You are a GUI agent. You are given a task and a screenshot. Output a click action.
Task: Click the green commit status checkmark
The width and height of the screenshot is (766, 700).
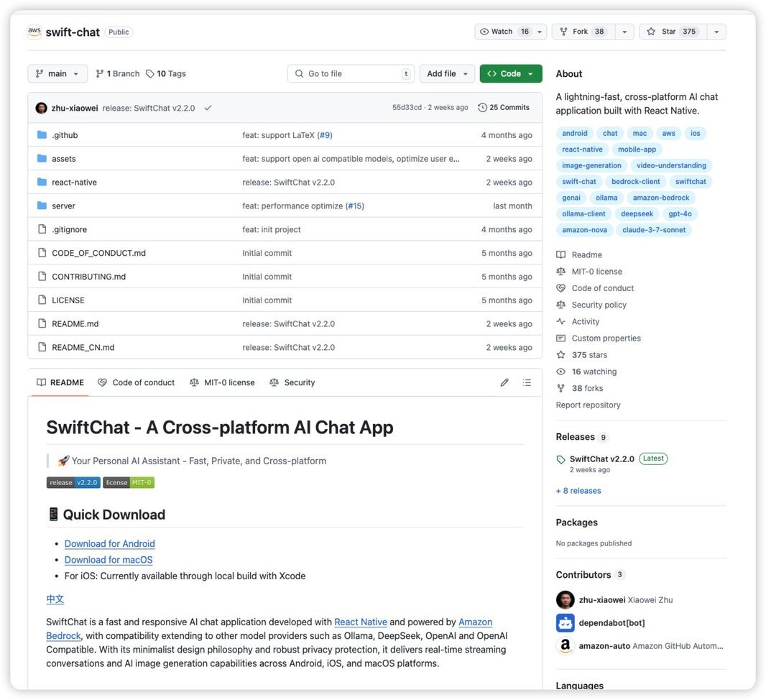208,108
